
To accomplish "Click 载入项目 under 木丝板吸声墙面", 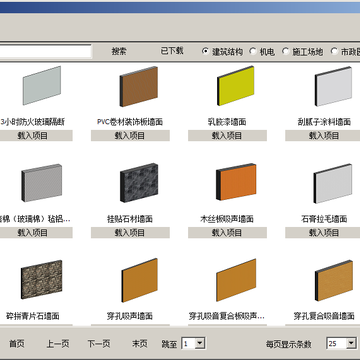I will click(x=227, y=232).
